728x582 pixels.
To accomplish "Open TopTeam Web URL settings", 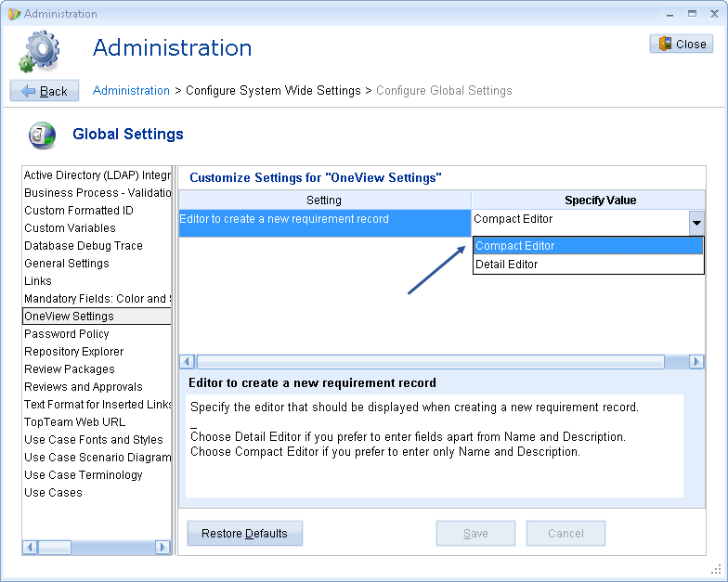I will (x=97, y=421).
